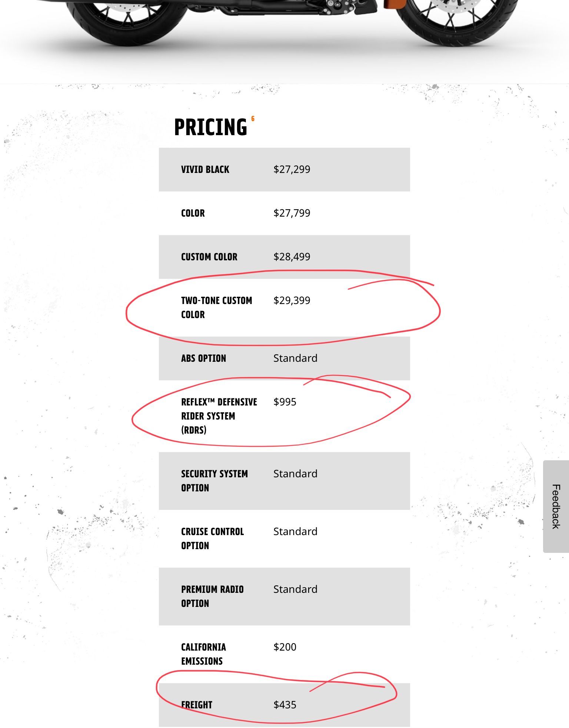Select the California Emissions label
The height and width of the screenshot is (728, 569).
203,654
